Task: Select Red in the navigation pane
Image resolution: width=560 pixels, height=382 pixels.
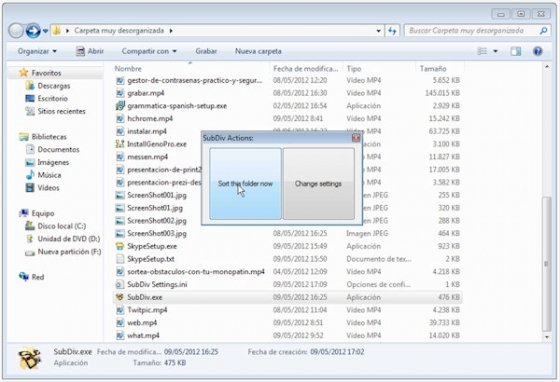Action: click(x=38, y=277)
